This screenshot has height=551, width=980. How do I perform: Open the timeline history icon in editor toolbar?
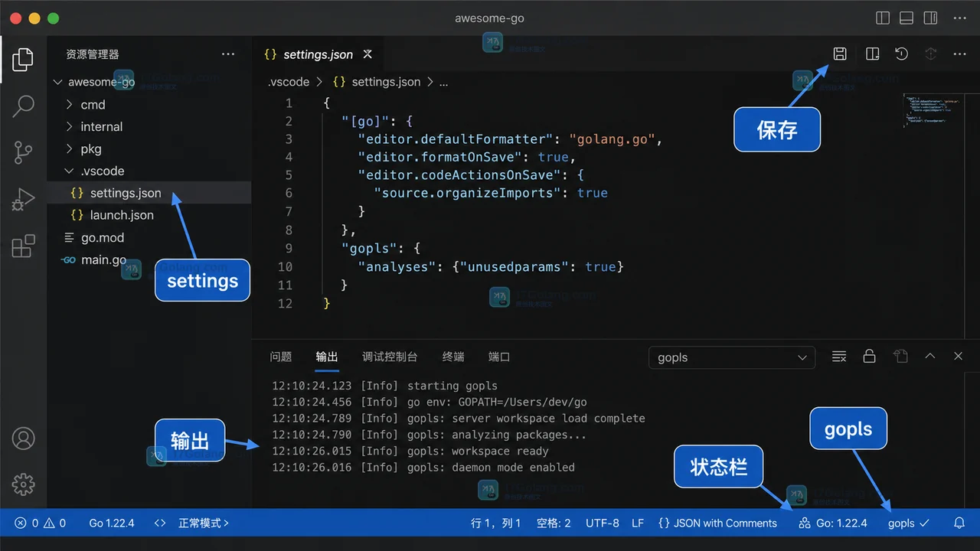point(902,54)
